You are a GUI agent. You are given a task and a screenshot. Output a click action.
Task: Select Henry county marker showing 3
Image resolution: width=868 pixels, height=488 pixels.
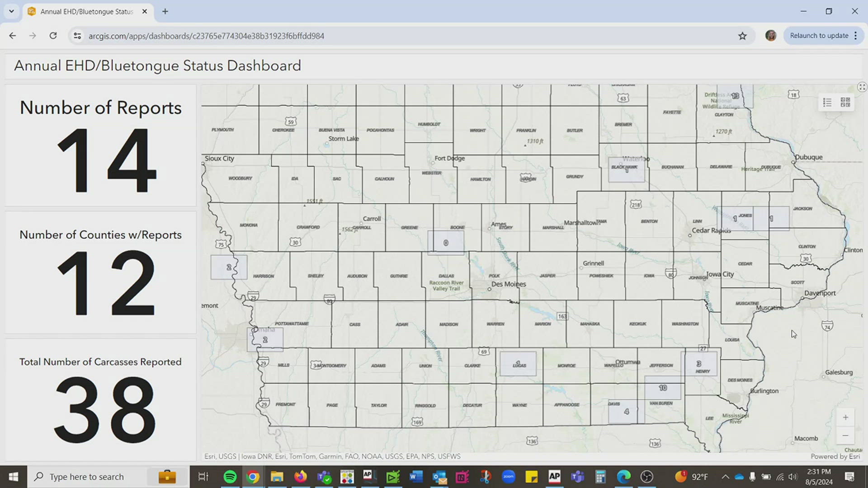[x=699, y=364]
